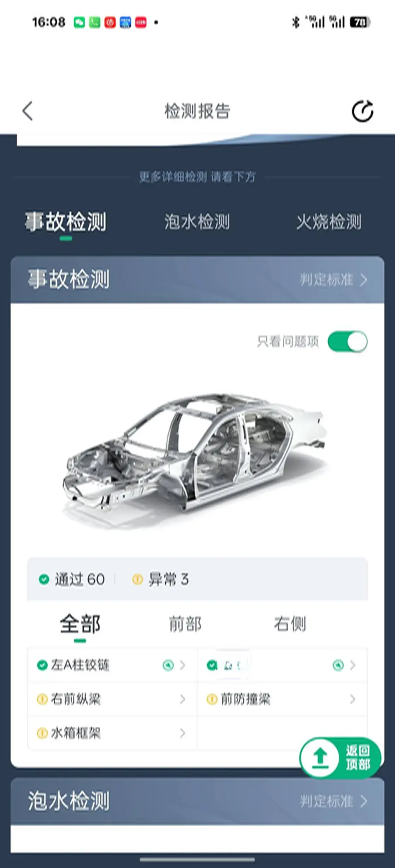Open photo icon for 左A柱铰链
The height and width of the screenshot is (868, 395).
tap(168, 665)
